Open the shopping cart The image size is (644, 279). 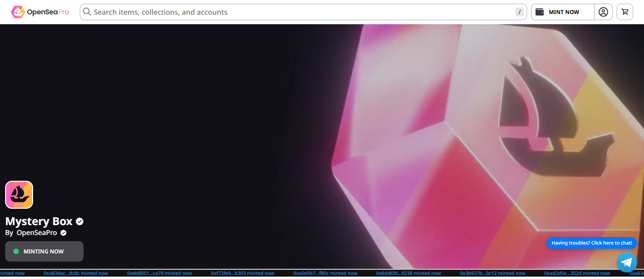point(625,12)
